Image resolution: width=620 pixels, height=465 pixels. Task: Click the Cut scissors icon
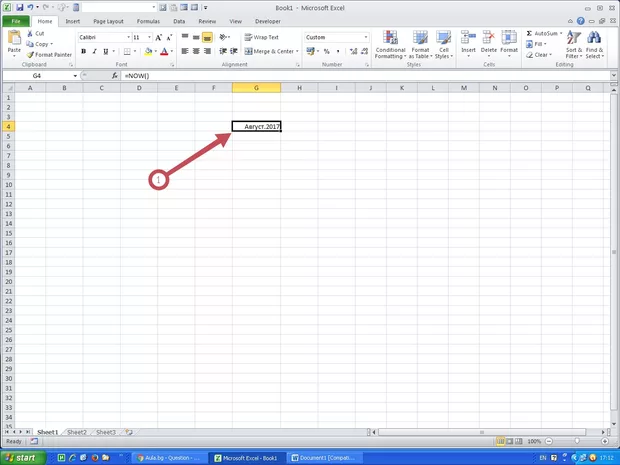[x=30, y=34]
